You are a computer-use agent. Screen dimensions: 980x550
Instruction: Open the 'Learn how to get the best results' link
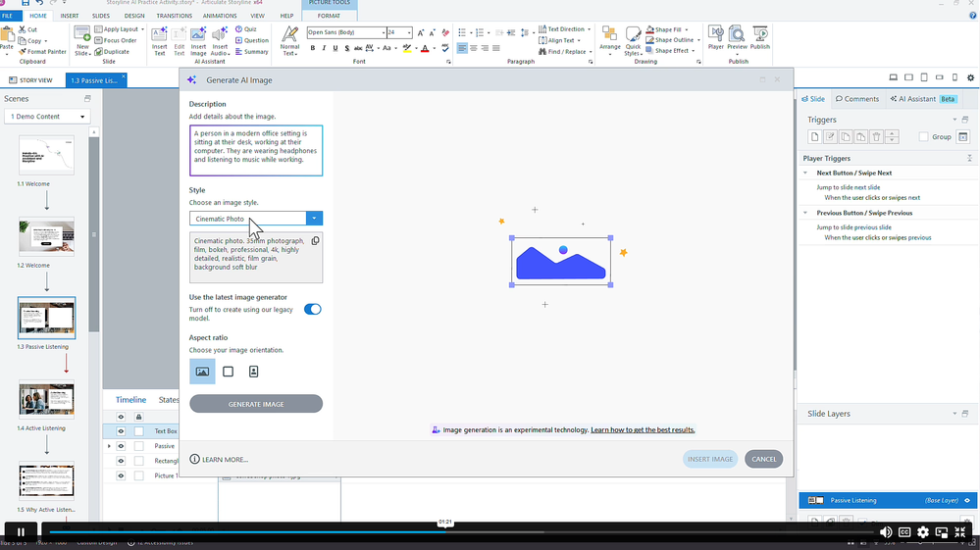click(643, 430)
